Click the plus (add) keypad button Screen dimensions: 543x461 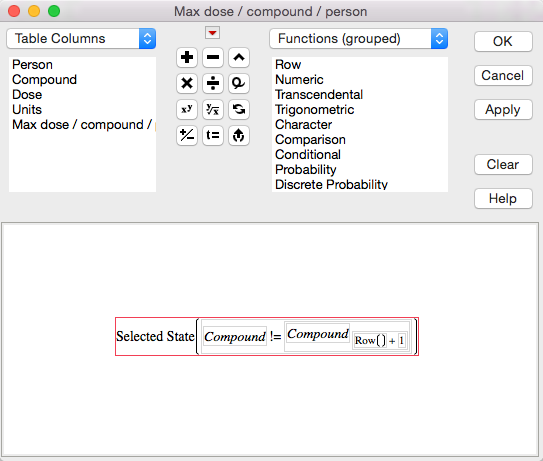[187, 57]
